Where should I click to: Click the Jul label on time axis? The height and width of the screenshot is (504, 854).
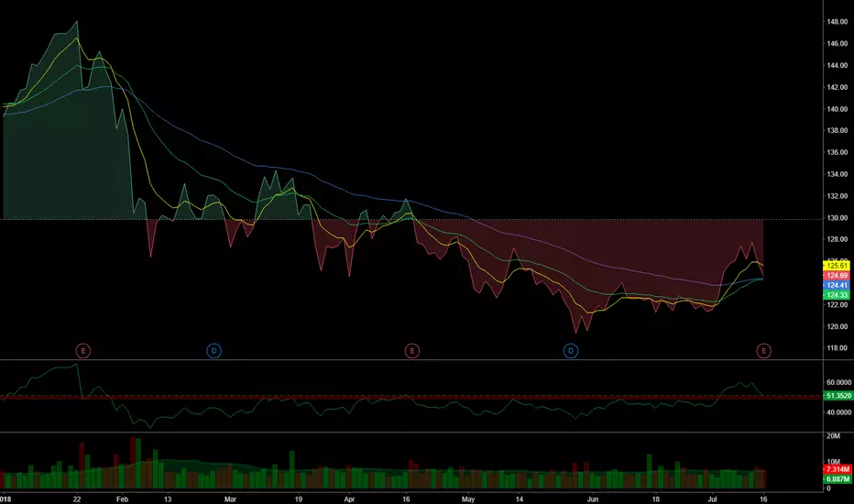pos(712,499)
